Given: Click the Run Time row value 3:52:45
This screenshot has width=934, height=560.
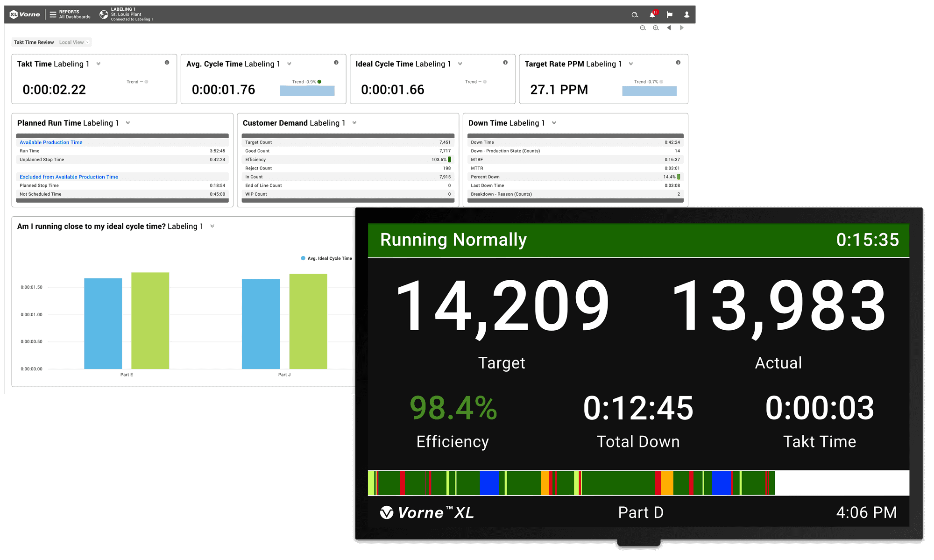Looking at the screenshot, I should pyautogui.click(x=217, y=151).
